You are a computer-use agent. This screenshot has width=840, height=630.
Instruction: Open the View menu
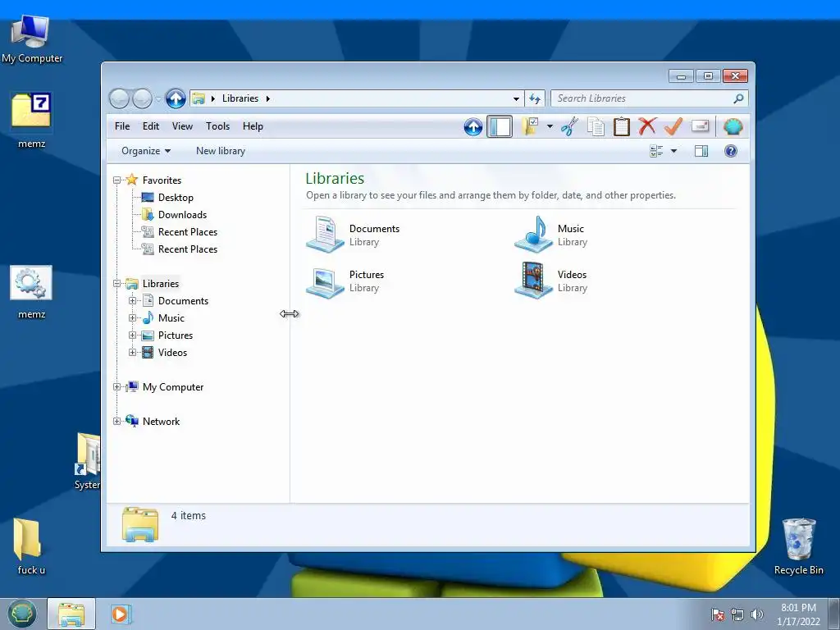tap(182, 126)
